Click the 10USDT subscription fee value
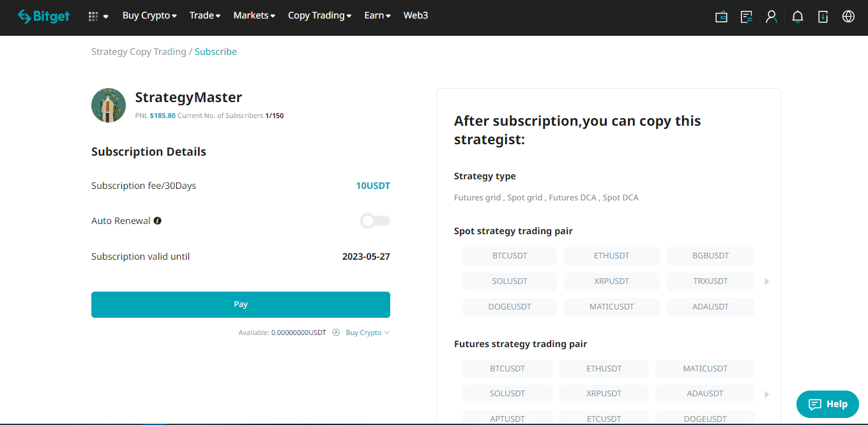 (x=373, y=186)
